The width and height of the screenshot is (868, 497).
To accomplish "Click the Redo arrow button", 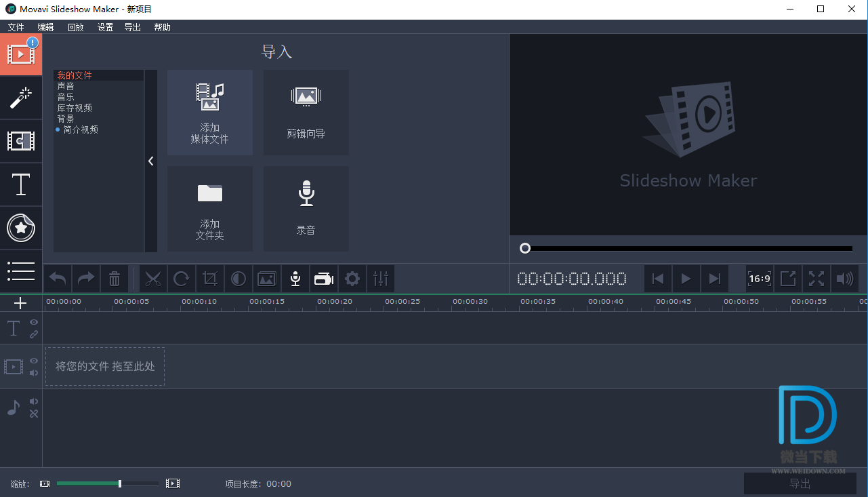I will click(x=86, y=279).
